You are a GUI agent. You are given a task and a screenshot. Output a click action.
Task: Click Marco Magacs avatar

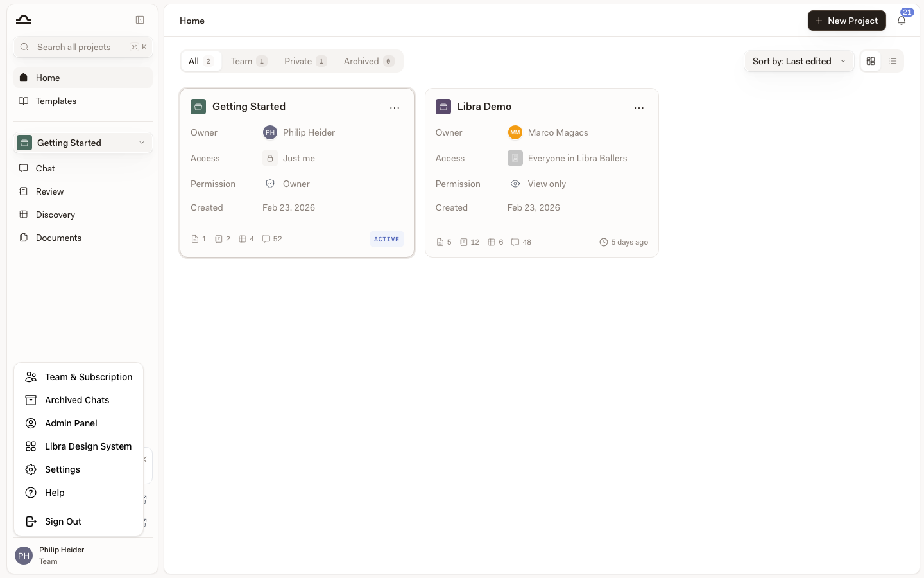pyautogui.click(x=515, y=132)
